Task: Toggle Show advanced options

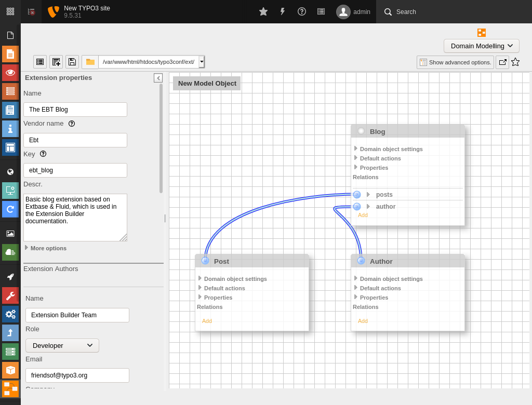Action: (455, 62)
